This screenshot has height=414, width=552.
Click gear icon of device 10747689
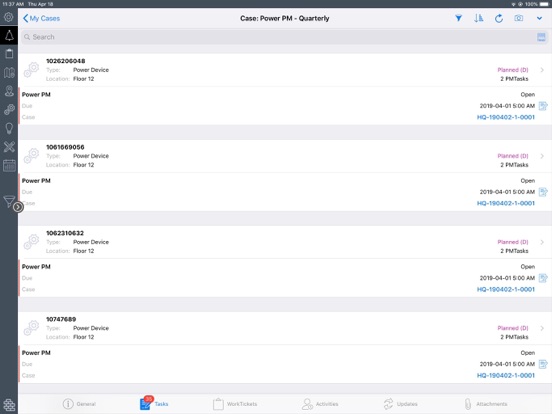tap(31, 328)
